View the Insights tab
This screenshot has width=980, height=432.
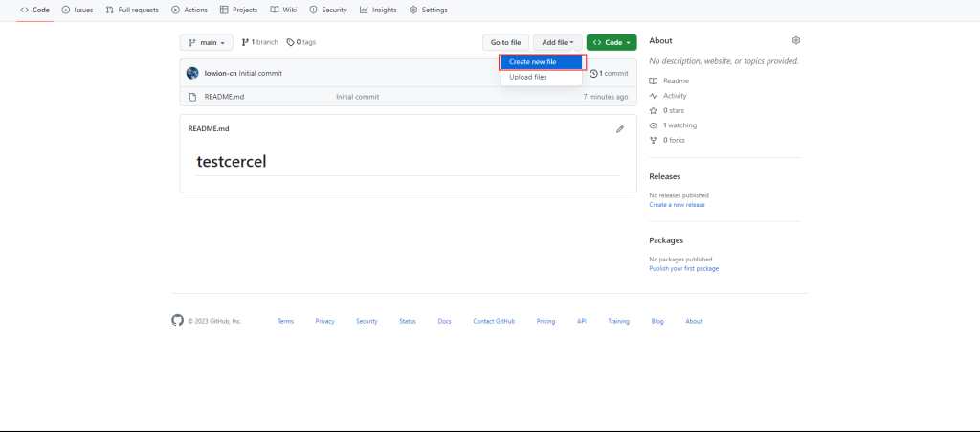(x=378, y=10)
